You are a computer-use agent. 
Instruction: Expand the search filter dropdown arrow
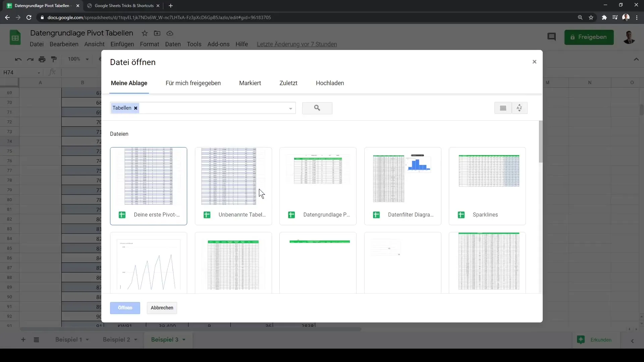click(290, 108)
